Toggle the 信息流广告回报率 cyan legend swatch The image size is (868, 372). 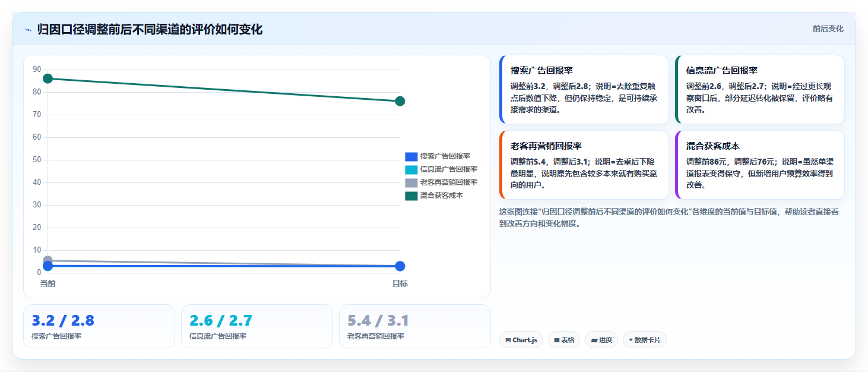(x=411, y=169)
